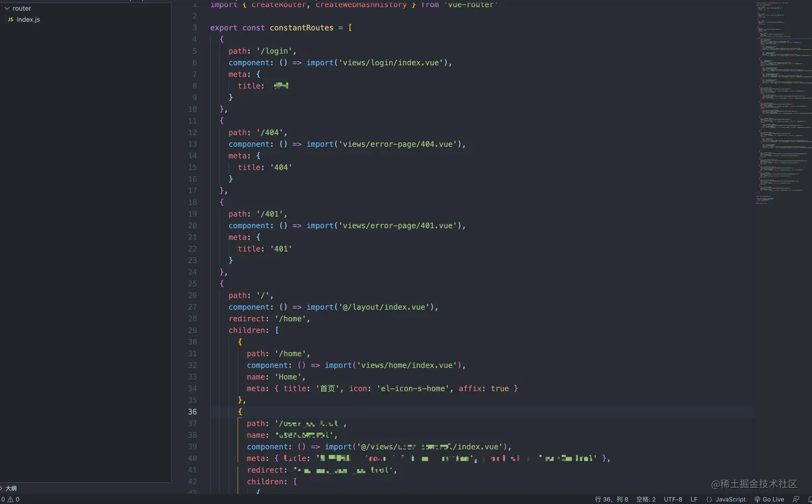Image resolution: width=812 pixels, height=504 pixels.
Task: Click the 行 36, 列 8 cursor position
Action: tap(611, 500)
